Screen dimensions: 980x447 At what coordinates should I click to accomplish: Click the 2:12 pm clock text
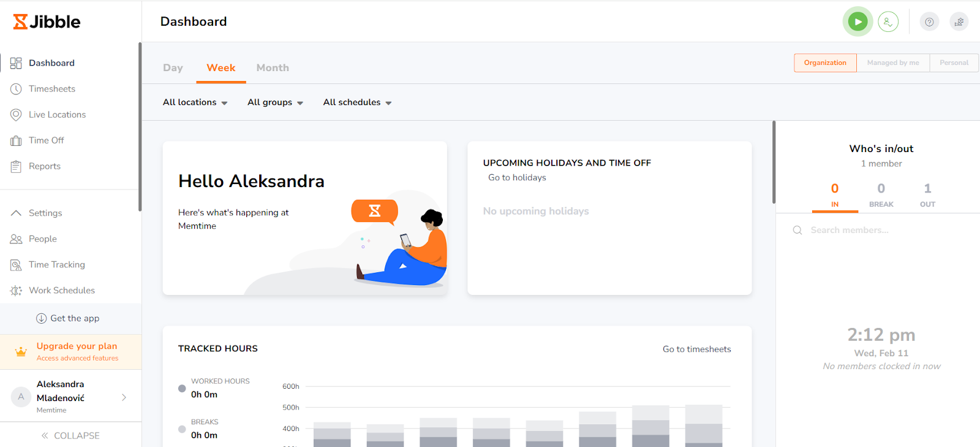click(x=881, y=335)
